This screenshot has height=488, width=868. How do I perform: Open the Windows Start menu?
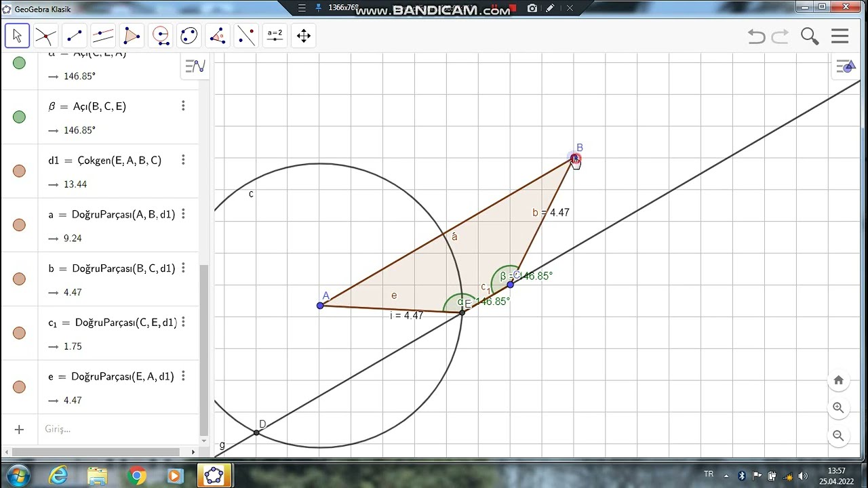click(x=18, y=475)
